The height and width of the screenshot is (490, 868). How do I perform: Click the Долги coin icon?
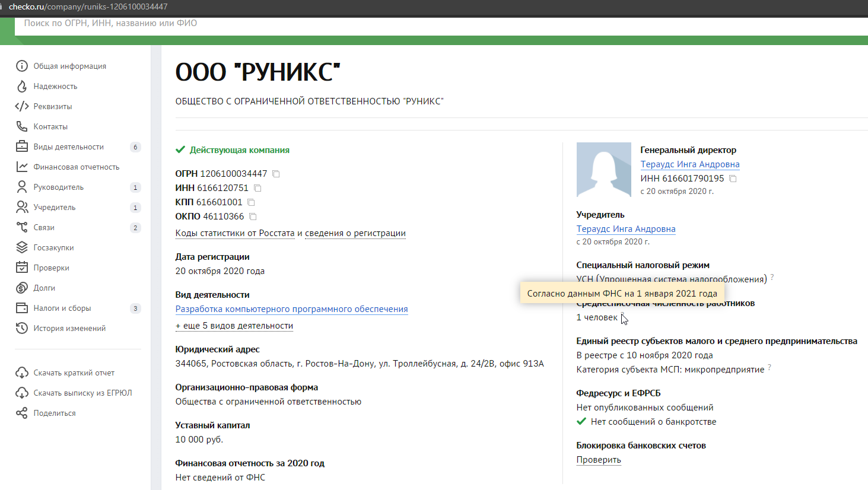click(22, 288)
